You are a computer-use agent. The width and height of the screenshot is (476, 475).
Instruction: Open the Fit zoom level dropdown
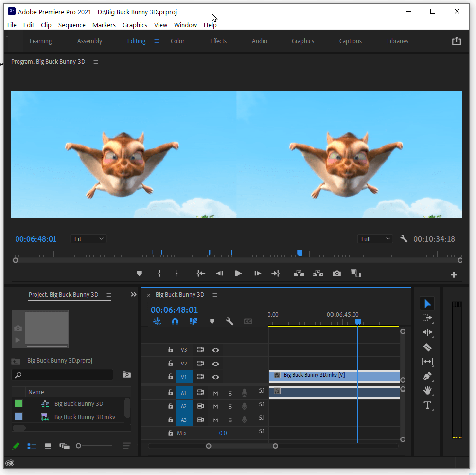coord(88,238)
